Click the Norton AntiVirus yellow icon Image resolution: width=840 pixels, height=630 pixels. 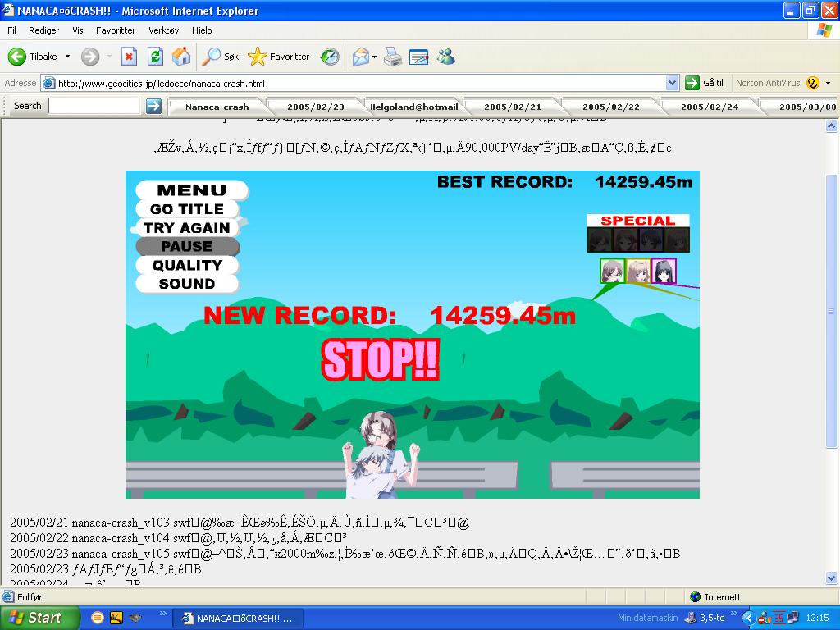(813, 83)
